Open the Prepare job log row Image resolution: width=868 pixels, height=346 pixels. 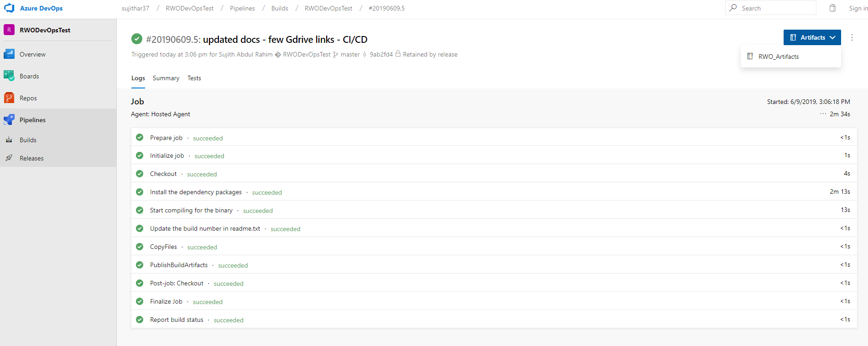click(494, 137)
